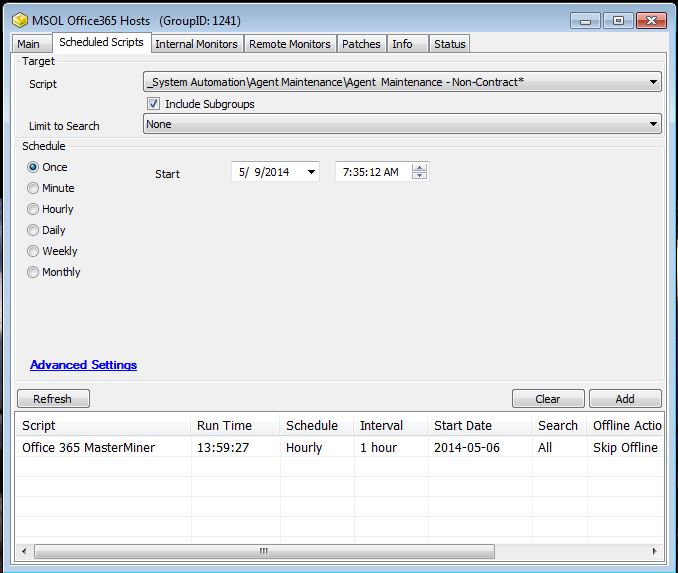Screen dimensions: 678x573
Task: Sort by the Script column header
Action: [x=103, y=426]
